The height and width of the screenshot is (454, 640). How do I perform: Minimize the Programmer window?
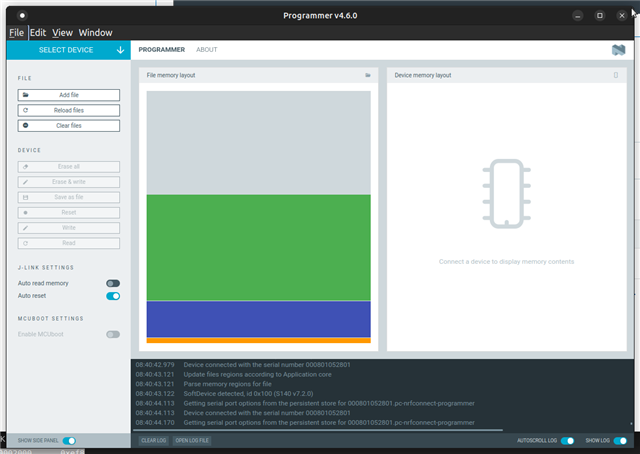coord(578,16)
